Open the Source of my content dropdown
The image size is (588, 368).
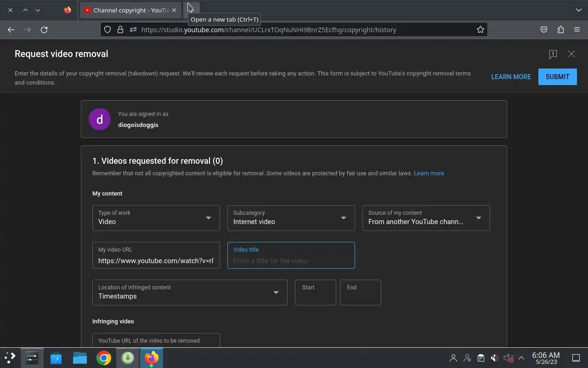426,218
